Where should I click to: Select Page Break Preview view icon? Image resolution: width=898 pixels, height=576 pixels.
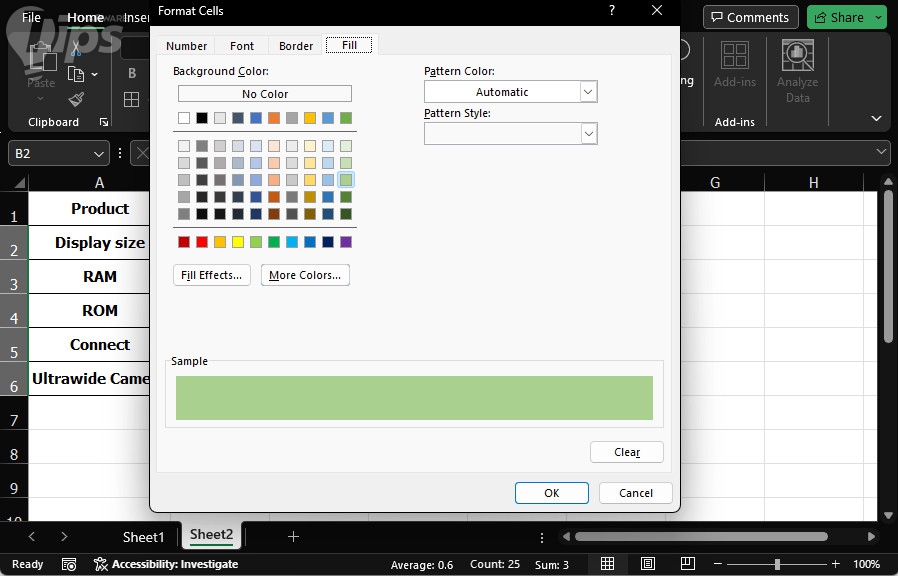click(x=687, y=564)
